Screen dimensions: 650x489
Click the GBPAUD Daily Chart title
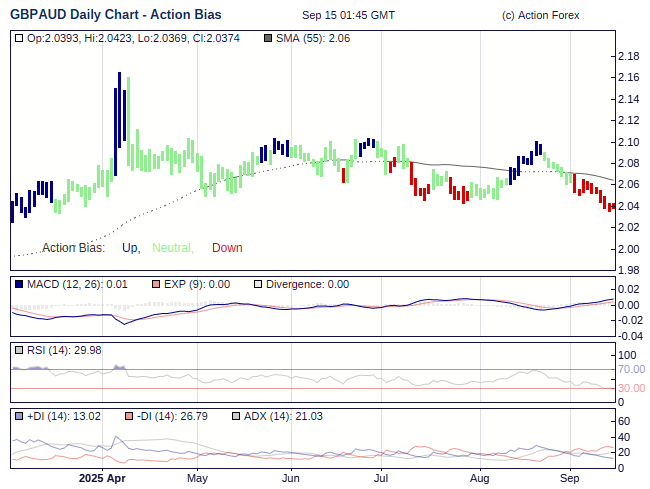(116, 15)
